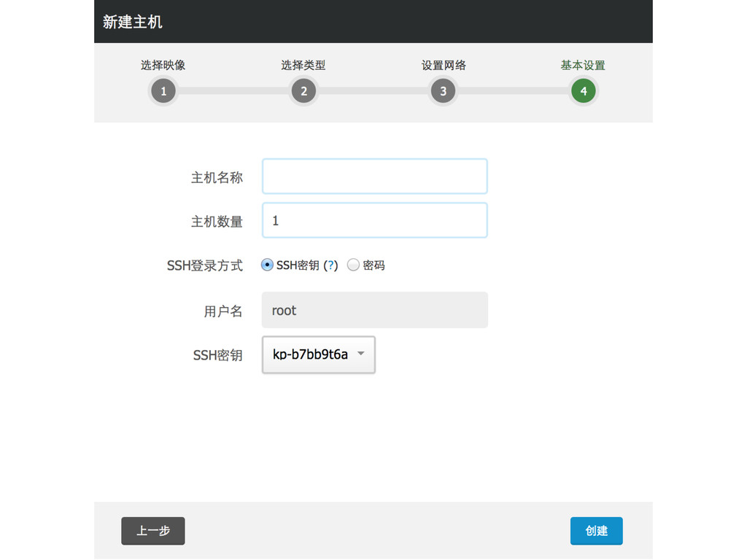Click the 基本设置 step label
Viewport: 747px width, 560px height.
[583, 65]
